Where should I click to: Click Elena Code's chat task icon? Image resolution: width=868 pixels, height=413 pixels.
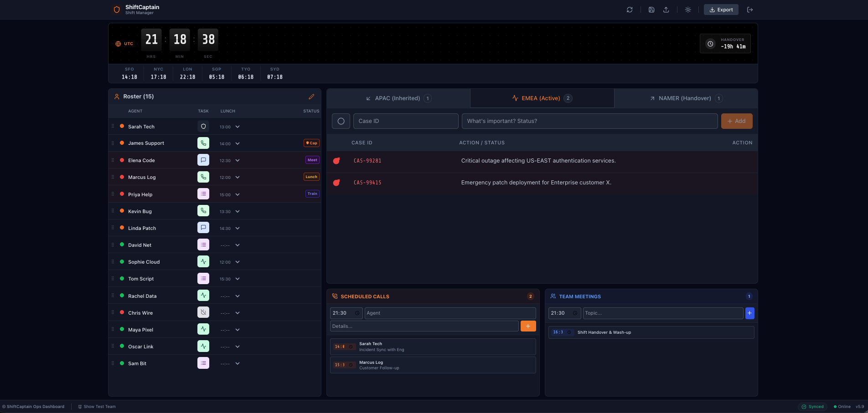203,160
